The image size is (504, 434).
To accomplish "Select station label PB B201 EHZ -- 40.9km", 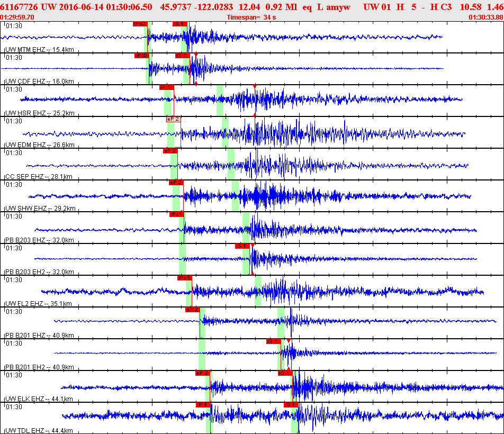I will coord(40,336).
